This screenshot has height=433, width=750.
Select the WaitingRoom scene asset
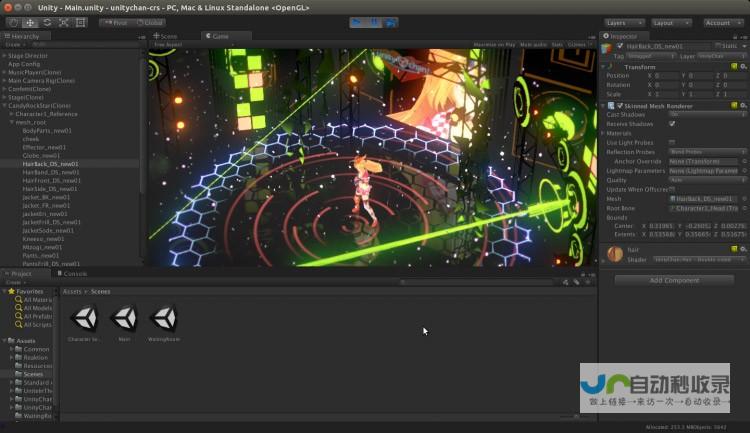click(164, 322)
